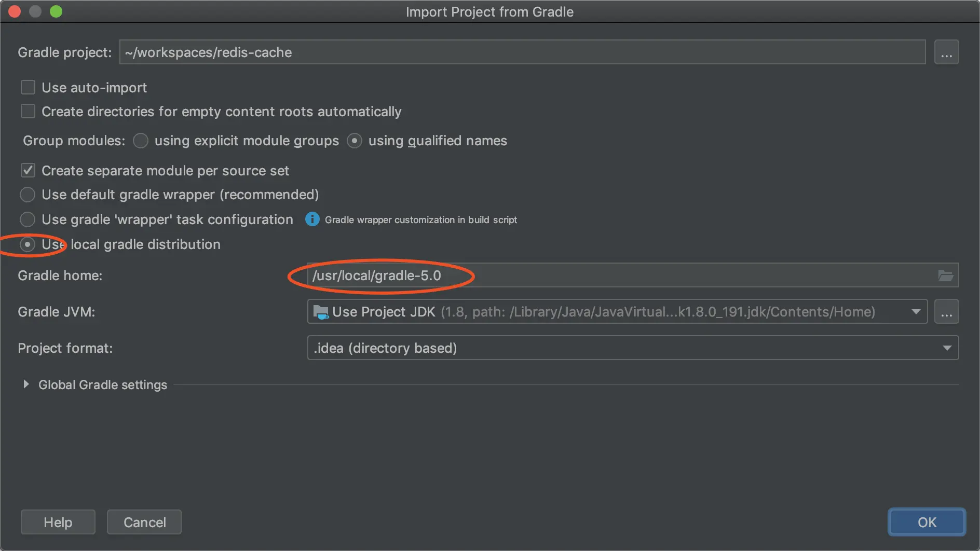Screen dimensions: 980x551
Task: Select using explicit module groups option
Action: coord(141,141)
